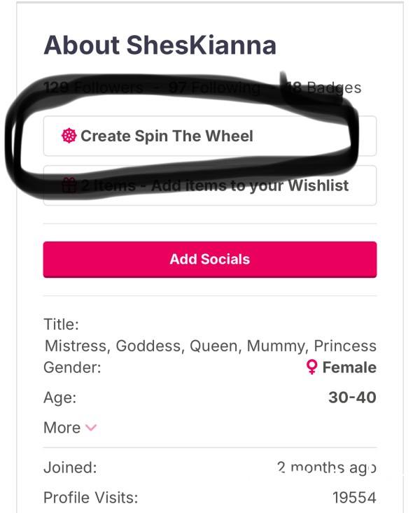
Task: Click the Joined label
Action: point(70,468)
